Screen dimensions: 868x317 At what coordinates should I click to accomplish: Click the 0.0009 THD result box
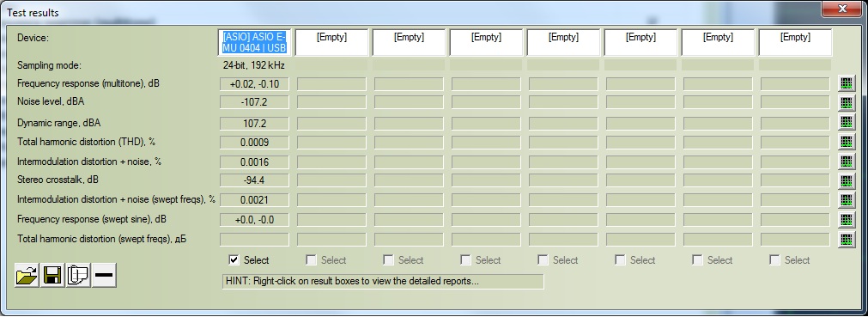click(254, 143)
